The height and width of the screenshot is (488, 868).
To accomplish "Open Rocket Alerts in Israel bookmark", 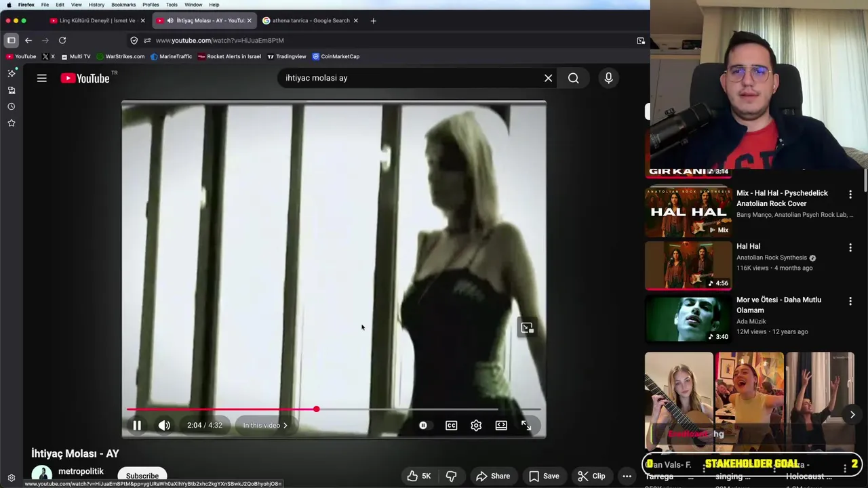I will (229, 57).
